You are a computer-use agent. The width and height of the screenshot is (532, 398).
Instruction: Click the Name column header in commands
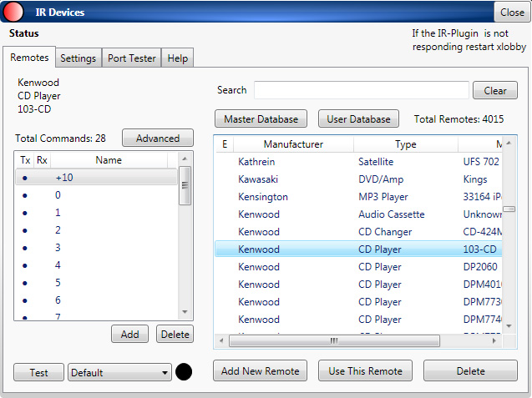click(109, 160)
